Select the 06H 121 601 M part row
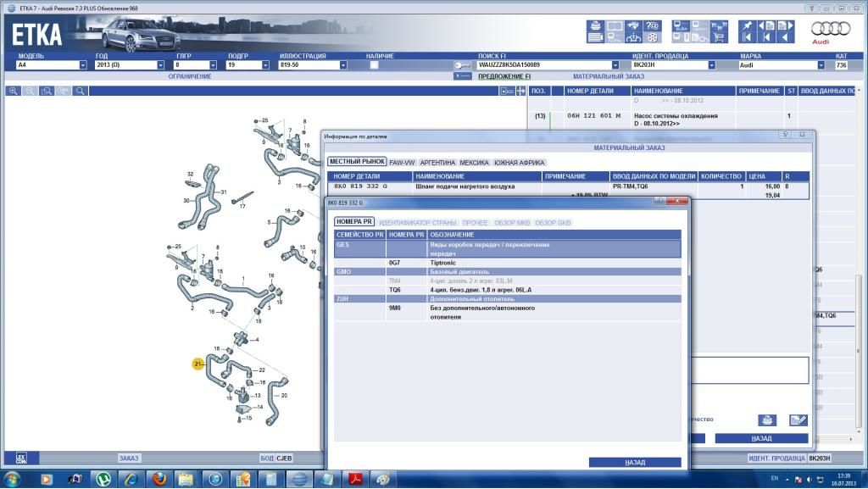868x489 pixels. 692,119
